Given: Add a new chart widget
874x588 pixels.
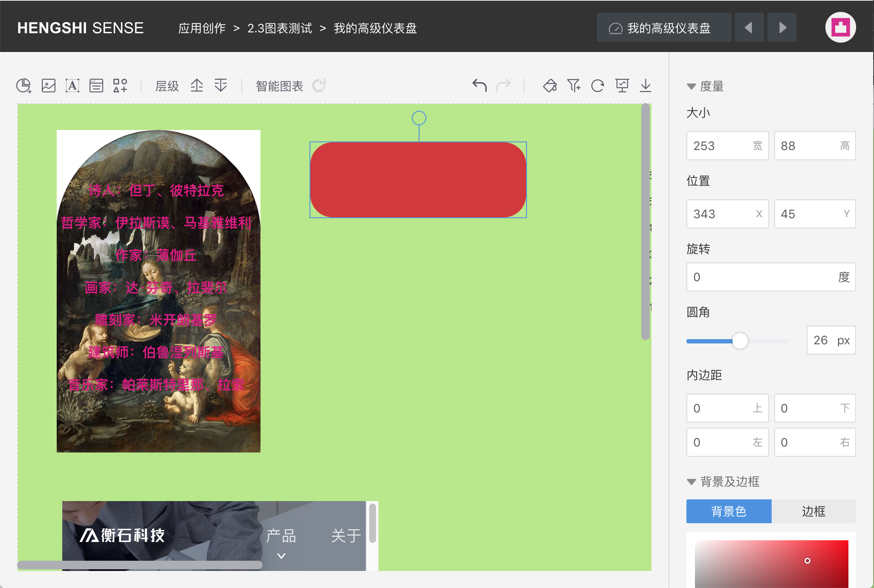Looking at the screenshot, I should pos(24,86).
